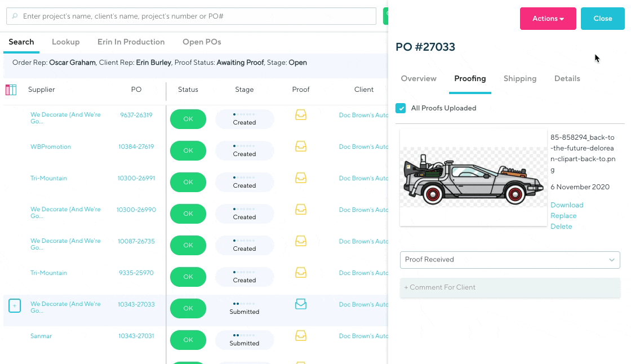
Task: Click the column chooser icon beside Supplier
Action: (11, 90)
